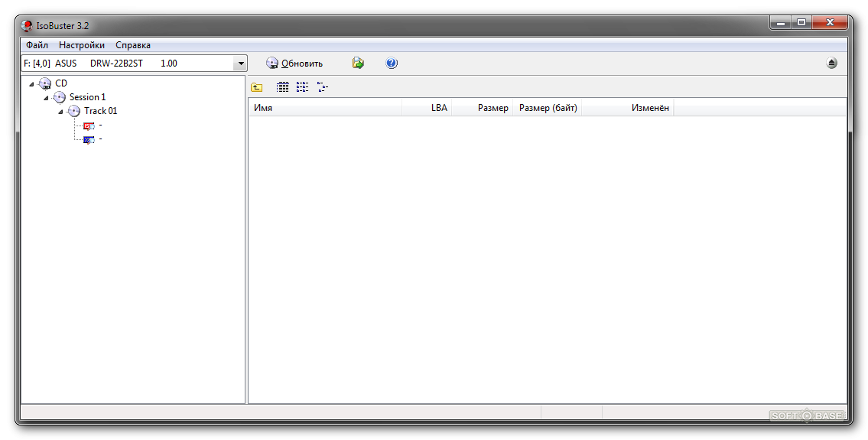The image size is (868, 440).
Task: Sort by the Имя column header
Action: click(325, 108)
